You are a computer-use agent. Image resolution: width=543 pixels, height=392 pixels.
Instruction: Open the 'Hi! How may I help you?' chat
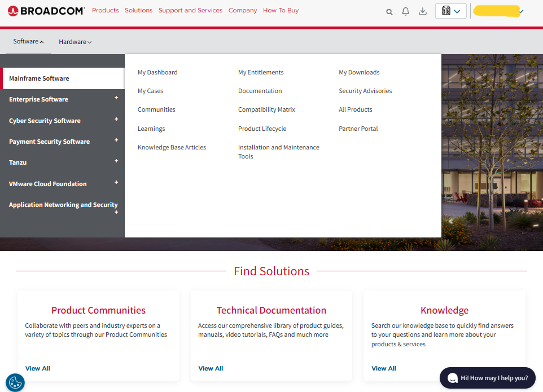click(488, 378)
